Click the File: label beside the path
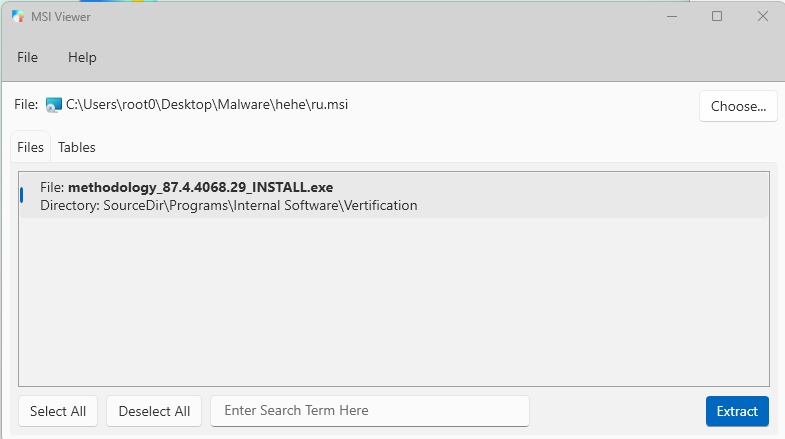Viewport: 785px width, 439px height. coord(26,104)
